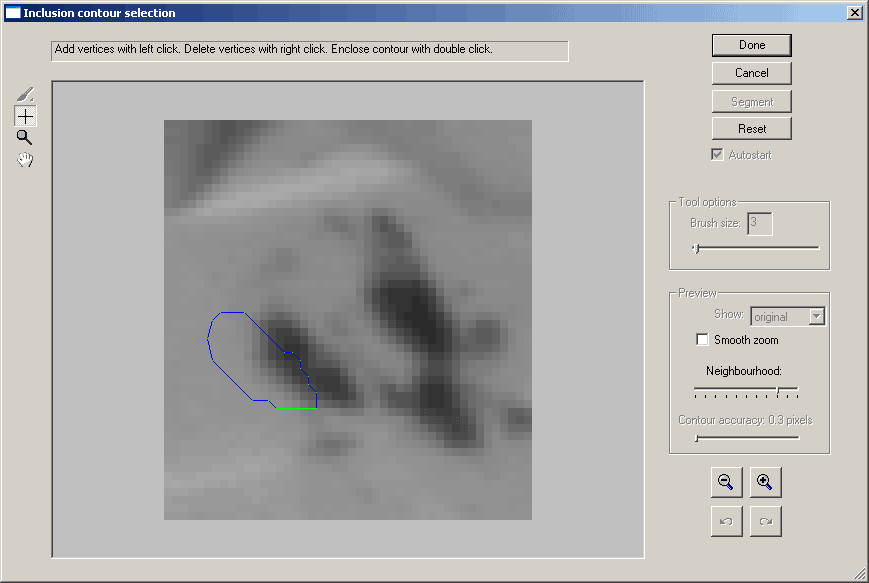The image size is (869, 583).
Task: Click the zoom out magnifier button
Action: point(726,482)
